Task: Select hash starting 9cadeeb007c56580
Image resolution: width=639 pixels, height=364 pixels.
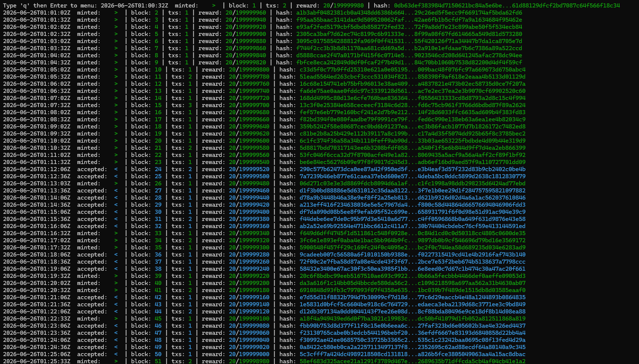Action: point(412,255)
